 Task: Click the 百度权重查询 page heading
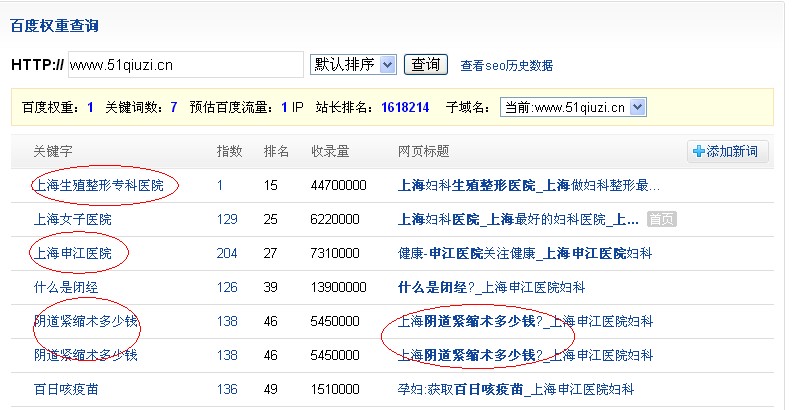[x=54, y=26]
